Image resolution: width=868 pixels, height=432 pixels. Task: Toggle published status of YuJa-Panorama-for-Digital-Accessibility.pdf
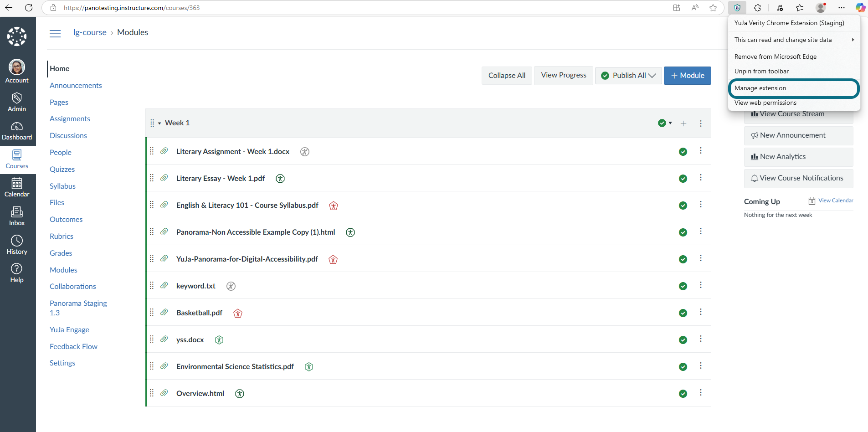pyautogui.click(x=683, y=259)
